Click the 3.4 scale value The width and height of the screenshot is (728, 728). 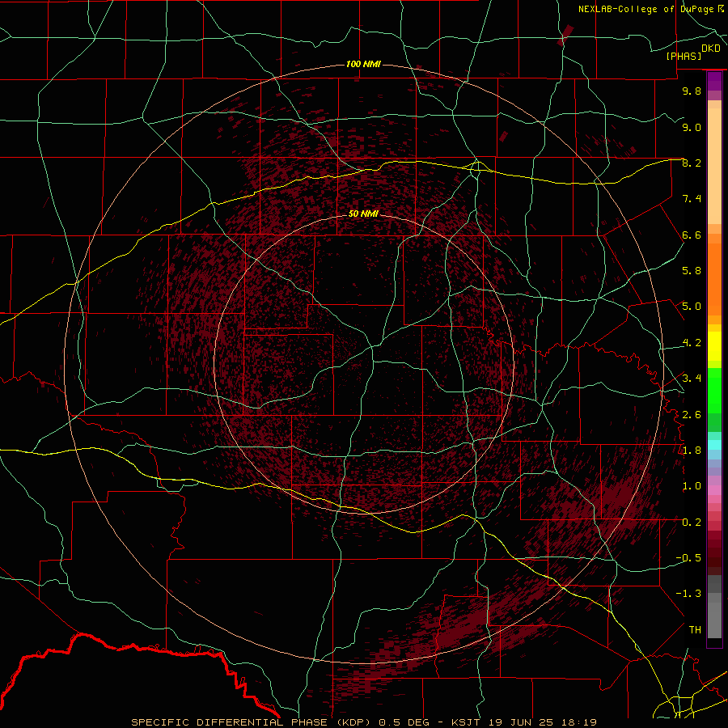(x=692, y=379)
